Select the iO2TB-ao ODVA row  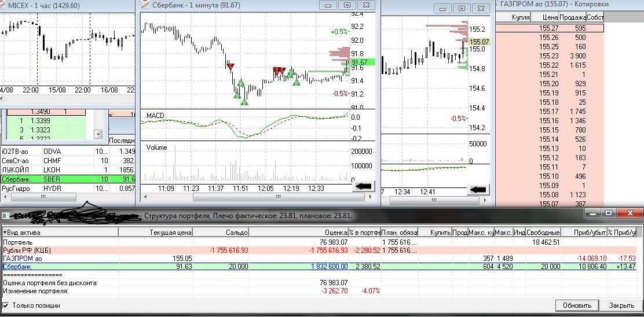(67, 151)
